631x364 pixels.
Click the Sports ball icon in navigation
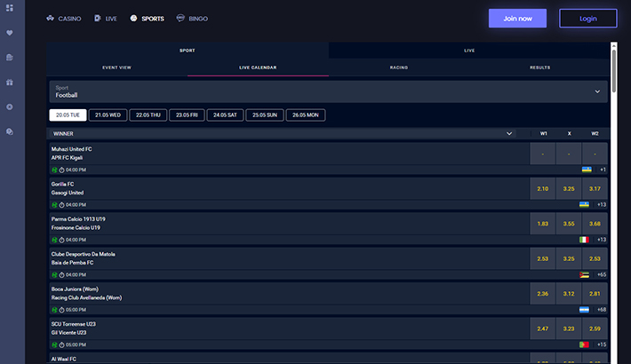coord(133,18)
